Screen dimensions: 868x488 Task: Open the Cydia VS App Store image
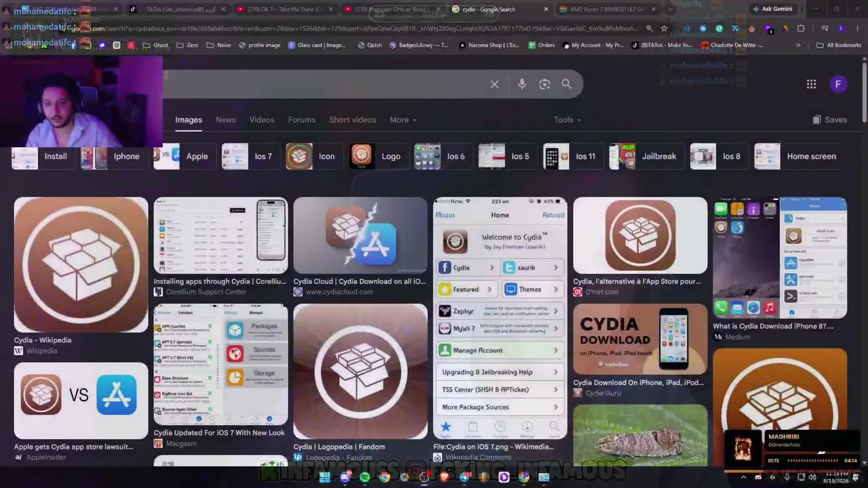point(81,401)
